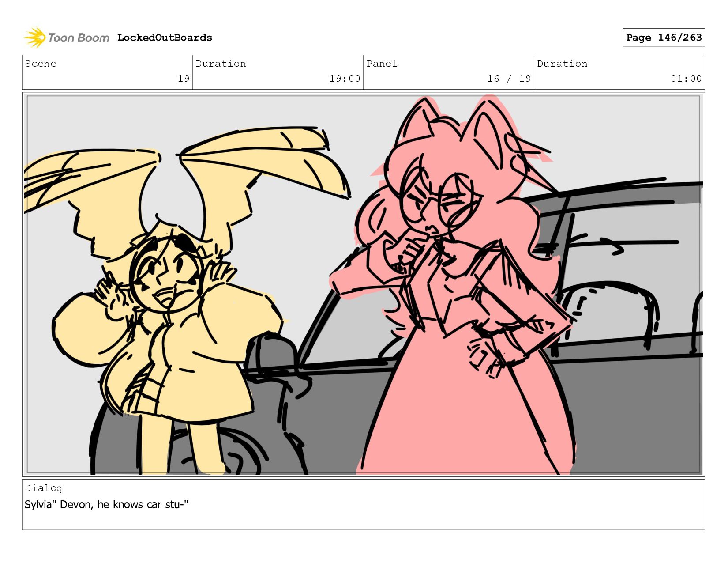Click the Page 146/263 box
This screenshot has width=728, height=563.
coord(664,38)
